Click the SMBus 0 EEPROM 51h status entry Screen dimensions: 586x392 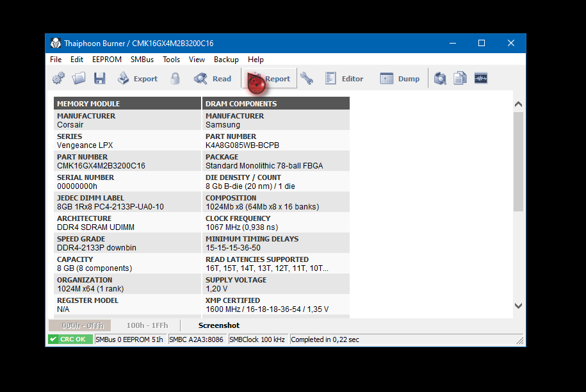point(129,339)
